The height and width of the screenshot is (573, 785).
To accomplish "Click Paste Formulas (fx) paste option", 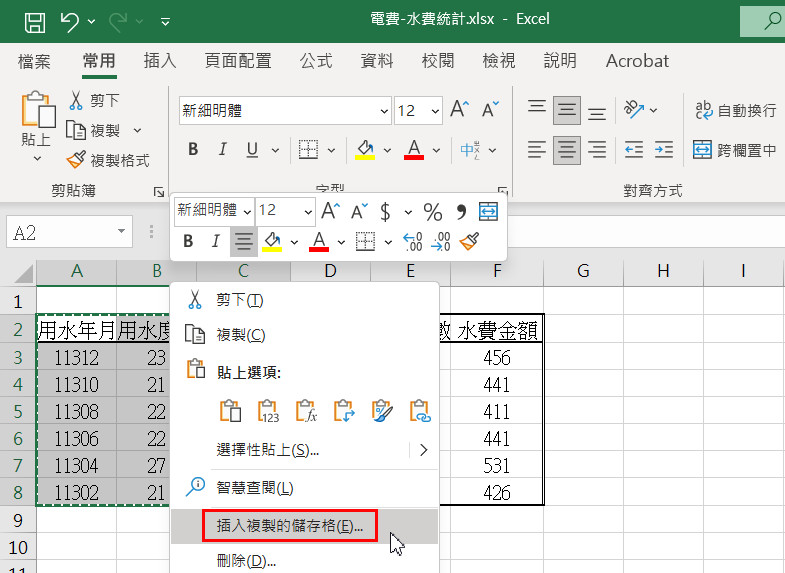I will click(306, 411).
